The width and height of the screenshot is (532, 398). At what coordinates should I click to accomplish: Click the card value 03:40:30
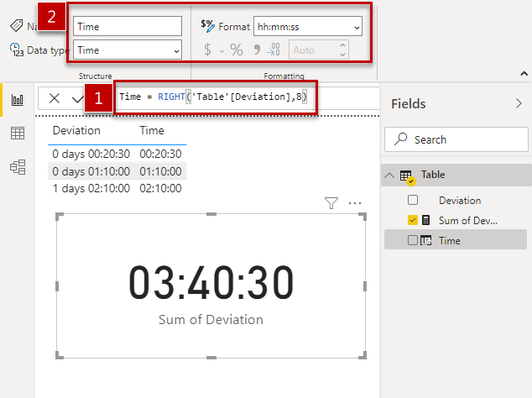(x=211, y=282)
